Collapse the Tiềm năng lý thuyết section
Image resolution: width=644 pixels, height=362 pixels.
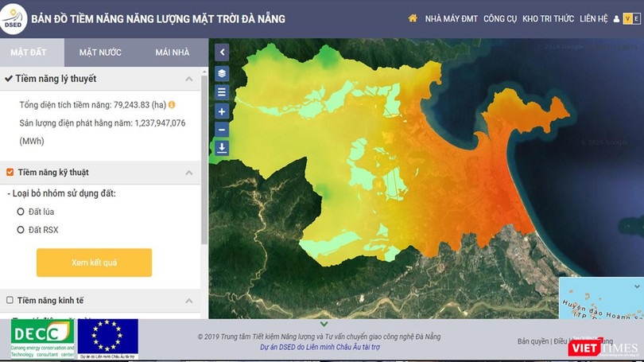point(189,80)
